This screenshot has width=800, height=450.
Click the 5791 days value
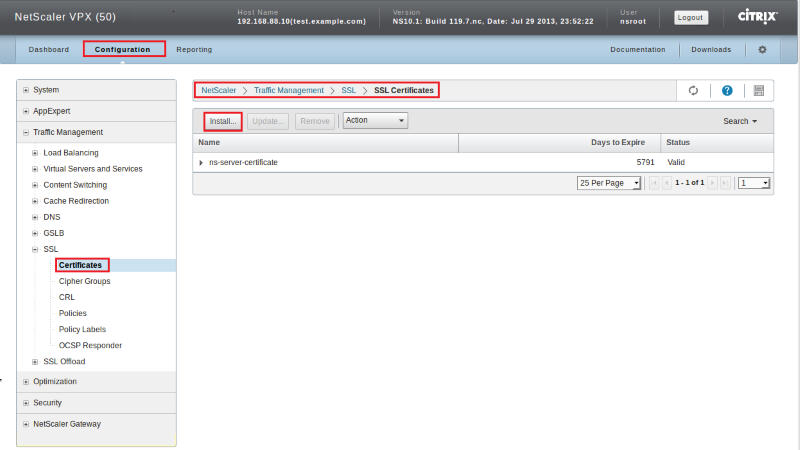(x=645, y=162)
